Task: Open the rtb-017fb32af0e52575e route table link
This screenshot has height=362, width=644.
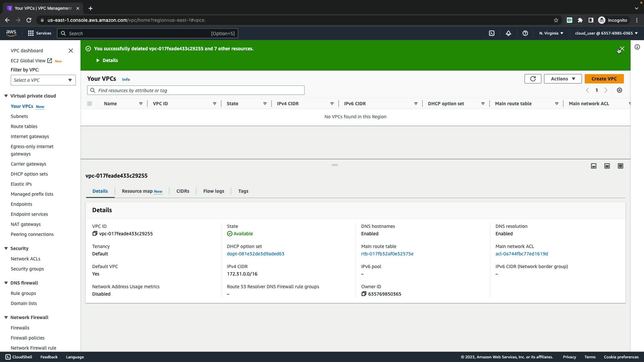Action: tap(387, 254)
